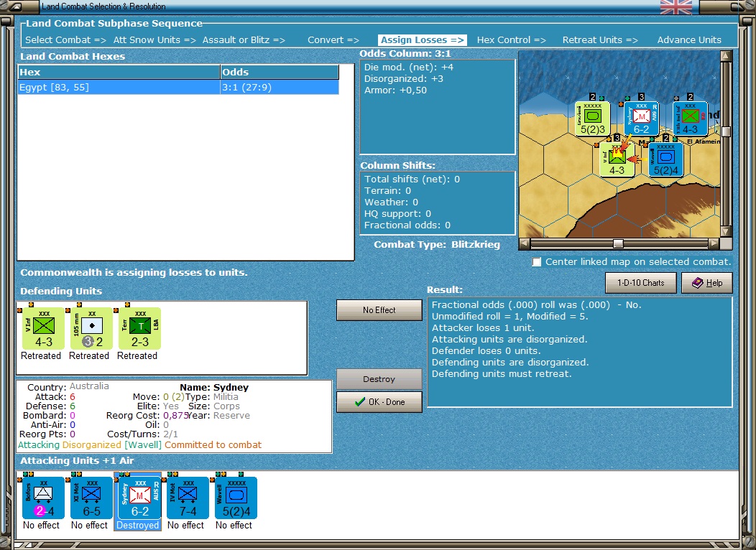Click the Total shifts (net): 0 line
The image size is (756, 550).
[x=412, y=180]
